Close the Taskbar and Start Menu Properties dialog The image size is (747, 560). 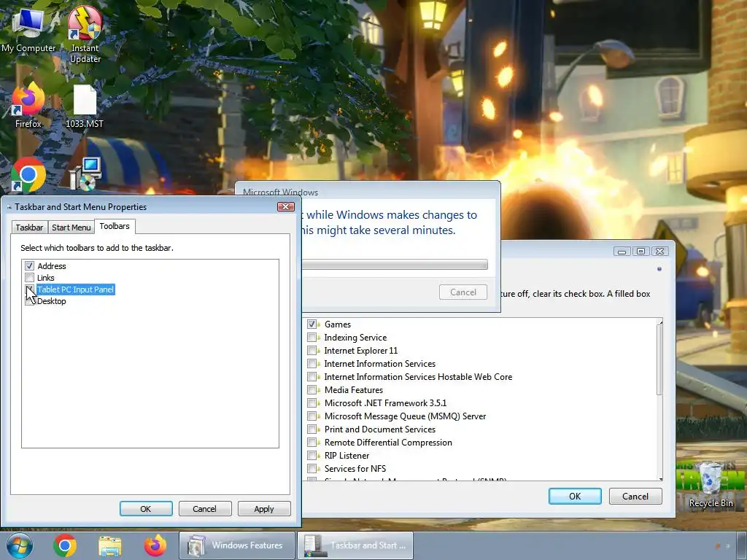pos(286,206)
